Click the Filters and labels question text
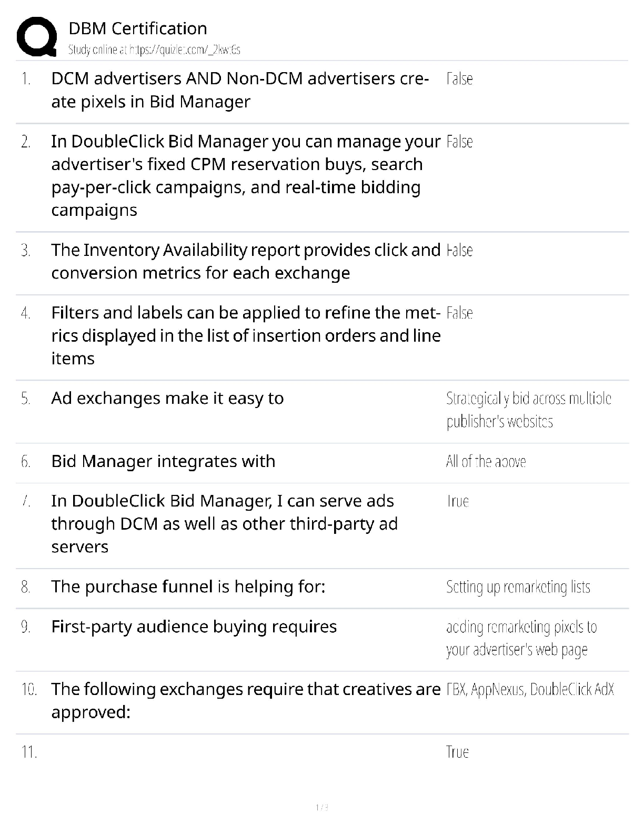644x834 pixels. 245,335
